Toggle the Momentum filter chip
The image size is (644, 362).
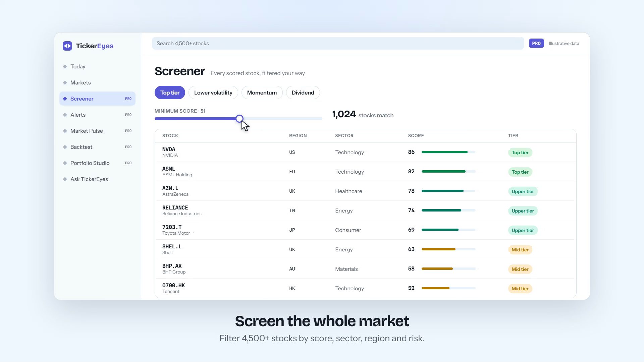point(262,93)
